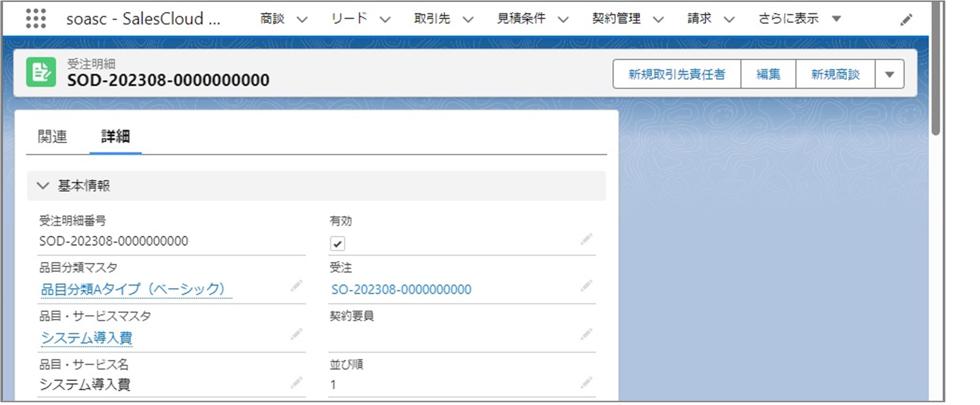Go to the 見積条件 navigation tab
Viewport: 980px width, 405px height.
(x=521, y=18)
